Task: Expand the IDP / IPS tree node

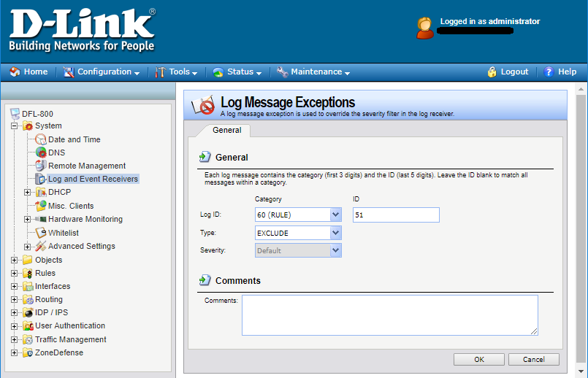Action: tap(15, 313)
